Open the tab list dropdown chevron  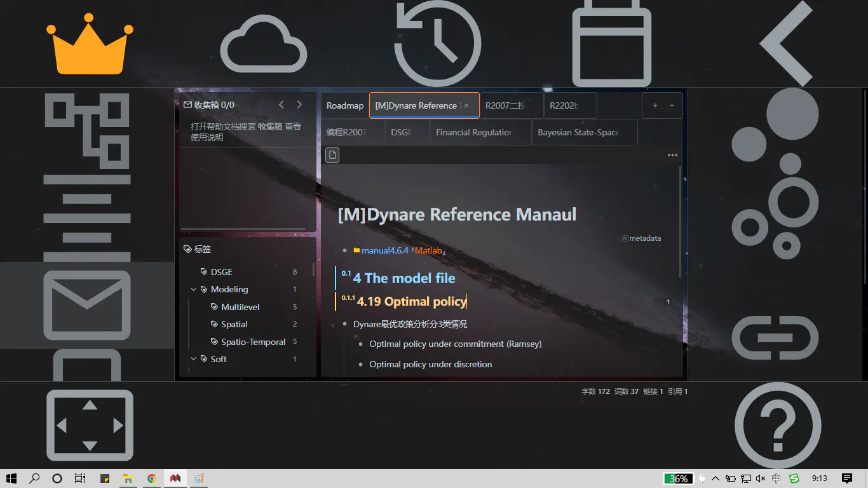672,106
